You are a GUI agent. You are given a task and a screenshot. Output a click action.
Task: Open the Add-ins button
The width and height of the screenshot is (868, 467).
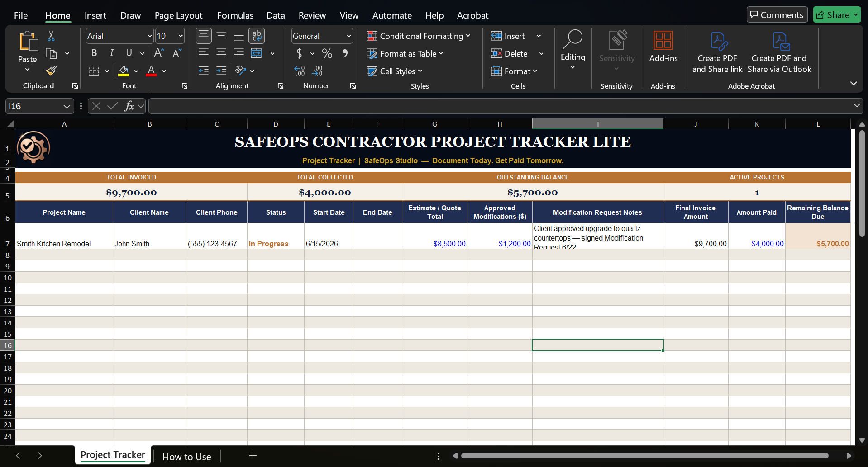663,47
